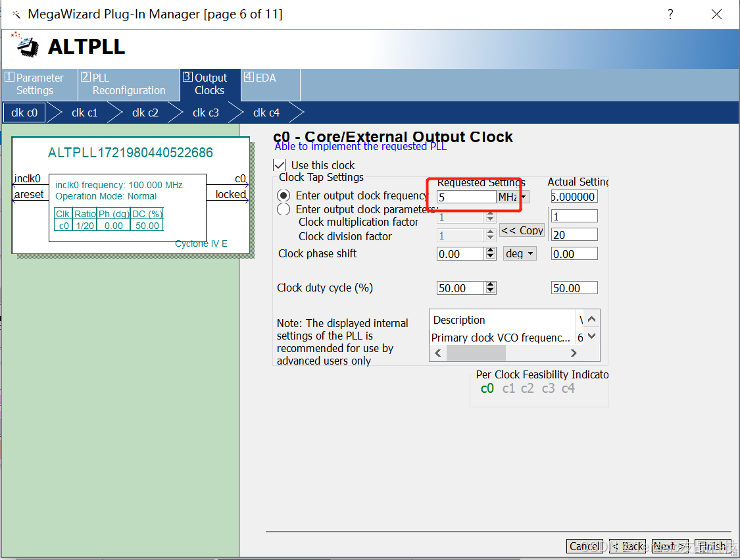This screenshot has width=740, height=560.
Task: Open the help question mark button
Action: pyautogui.click(x=670, y=14)
